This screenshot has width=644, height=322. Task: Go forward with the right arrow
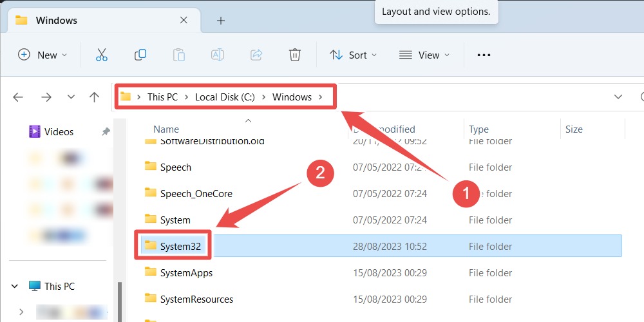[x=46, y=97]
